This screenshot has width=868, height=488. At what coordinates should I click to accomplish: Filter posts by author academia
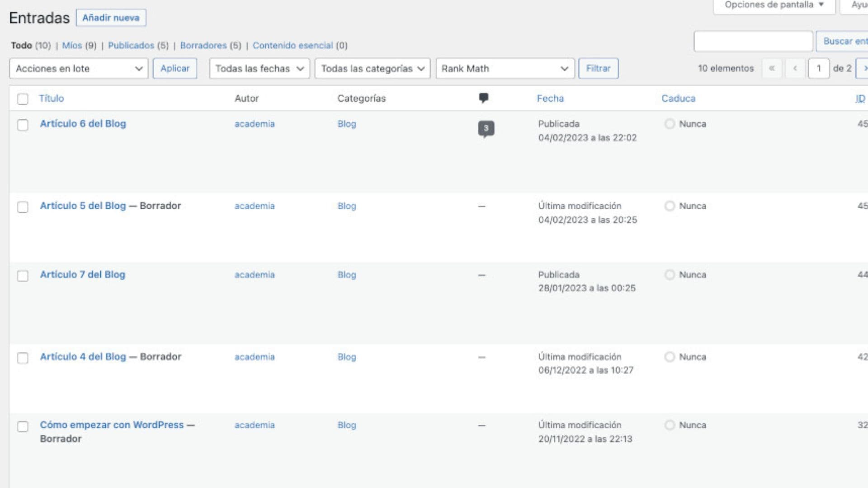pos(254,124)
